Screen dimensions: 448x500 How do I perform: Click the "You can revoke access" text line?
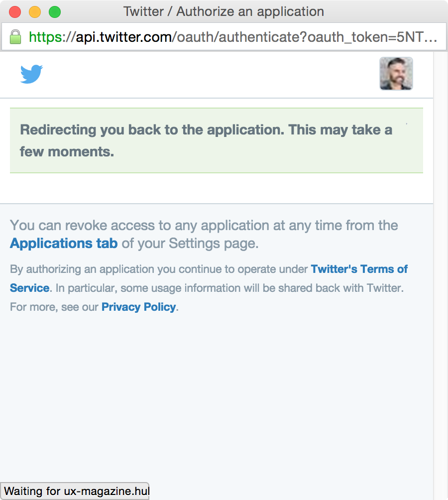tap(204, 226)
